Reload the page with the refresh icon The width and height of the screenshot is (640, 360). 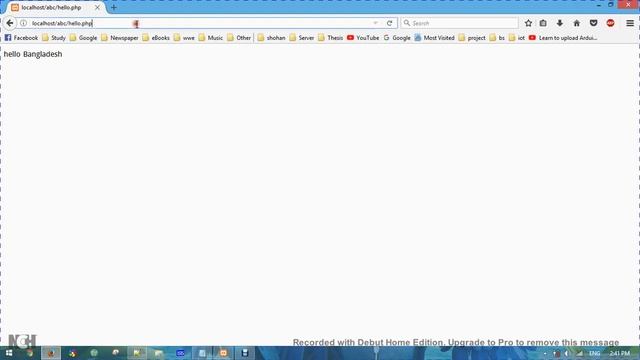(x=389, y=23)
